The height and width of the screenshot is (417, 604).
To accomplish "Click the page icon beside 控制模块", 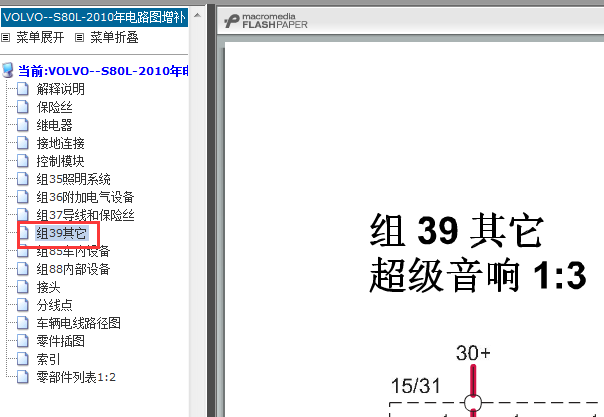I will (x=23, y=161).
